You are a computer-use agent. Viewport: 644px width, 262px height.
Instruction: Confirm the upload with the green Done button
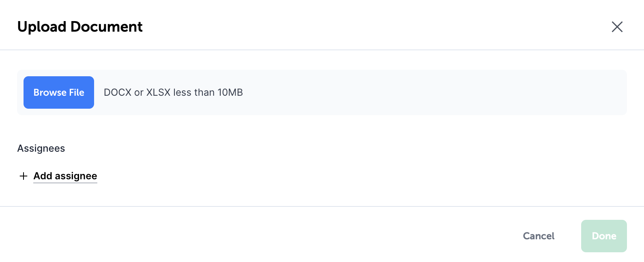(604, 236)
